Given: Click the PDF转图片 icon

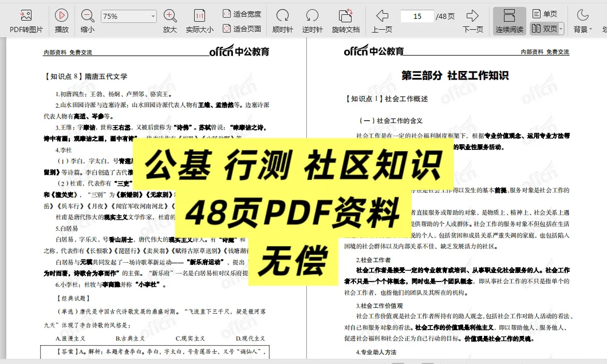Looking at the screenshot, I should (x=26, y=15).
